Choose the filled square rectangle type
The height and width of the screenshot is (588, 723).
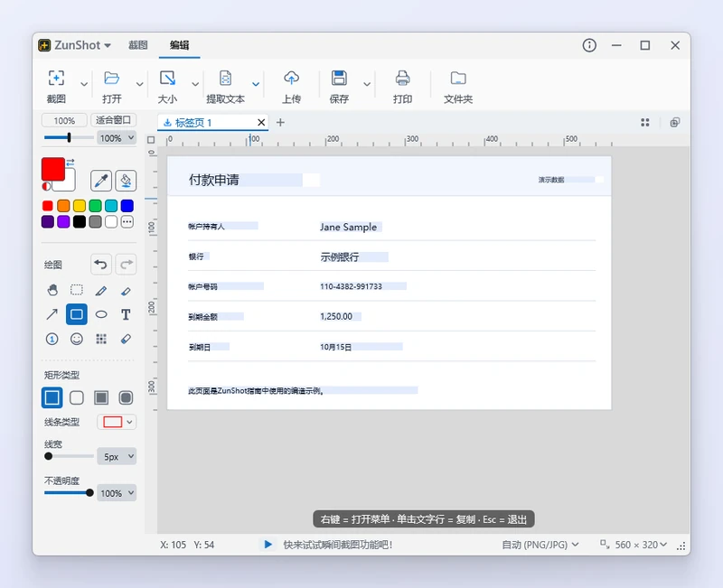(101, 397)
